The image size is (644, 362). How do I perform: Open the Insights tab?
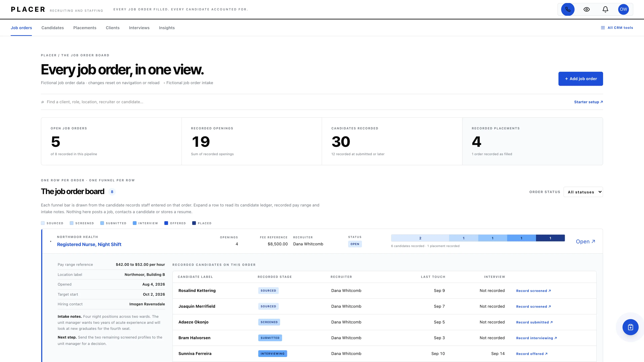(167, 28)
